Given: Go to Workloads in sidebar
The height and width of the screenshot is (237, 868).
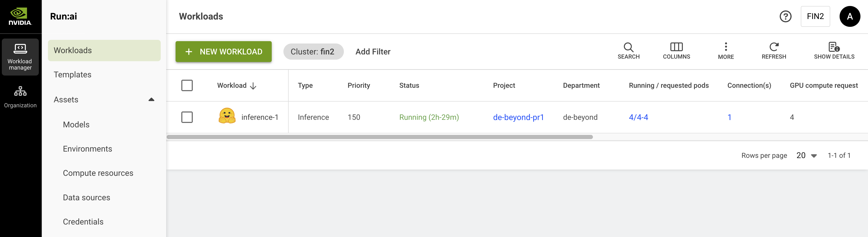Looking at the screenshot, I should 104,51.
